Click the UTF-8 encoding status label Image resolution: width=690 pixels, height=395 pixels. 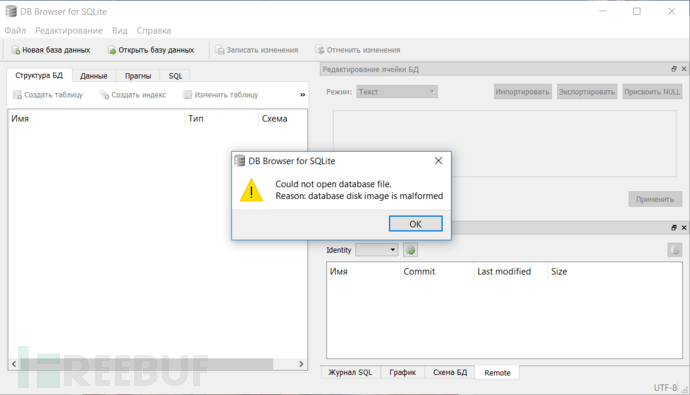pos(665,388)
